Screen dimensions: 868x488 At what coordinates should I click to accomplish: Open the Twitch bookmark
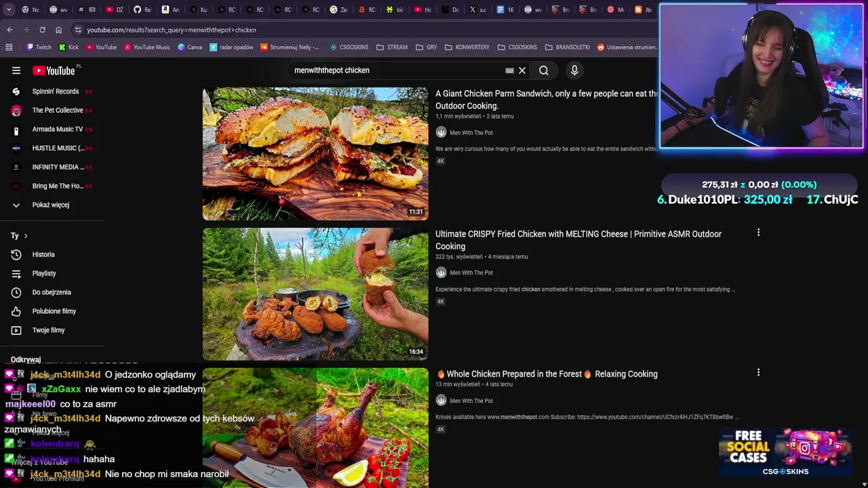39,47
